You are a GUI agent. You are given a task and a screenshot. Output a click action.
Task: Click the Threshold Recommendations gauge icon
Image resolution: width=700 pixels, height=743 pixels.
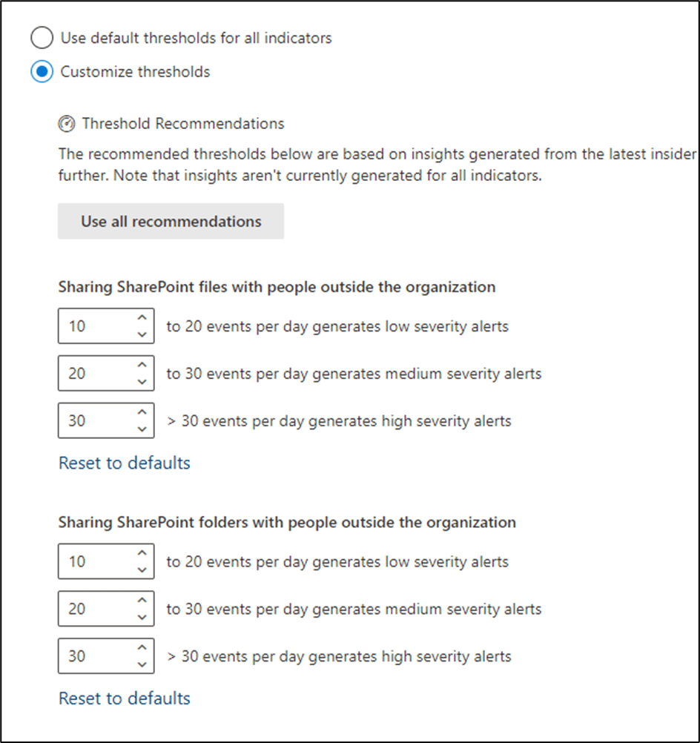click(x=67, y=124)
